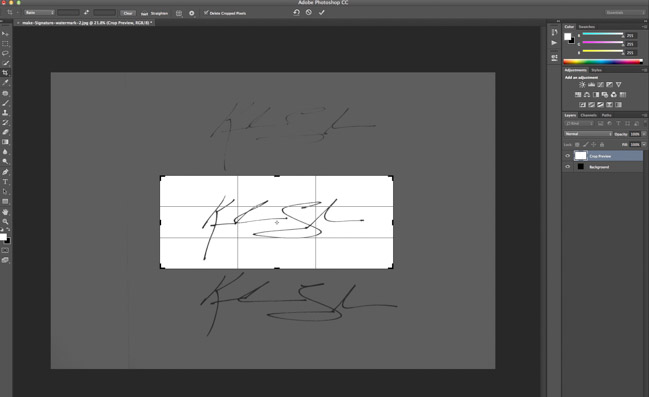Select the Crop tool in toolbar
Image resolution: width=649 pixels, height=397 pixels.
pos(5,73)
